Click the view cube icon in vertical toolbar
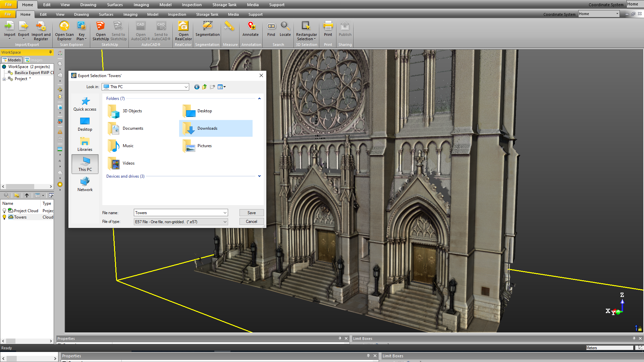The height and width of the screenshot is (362, 644). [x=60, y=53]
